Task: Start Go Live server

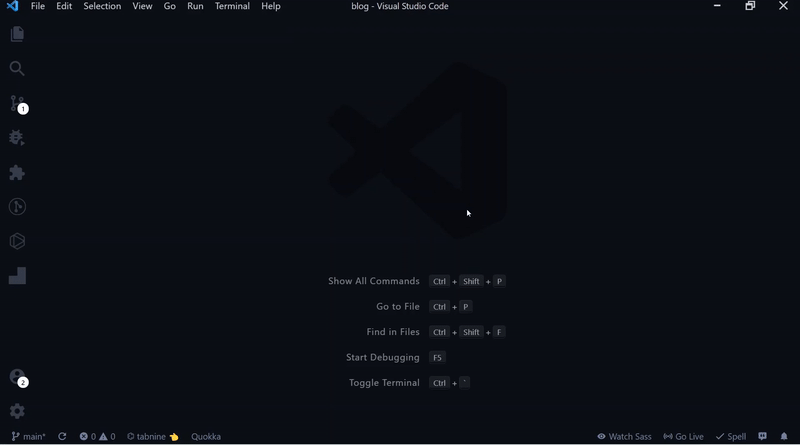Action: tap(684, 436)
